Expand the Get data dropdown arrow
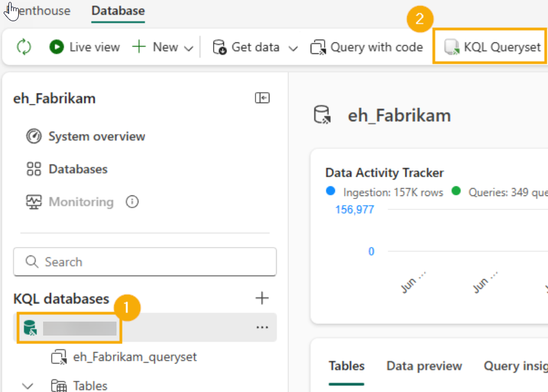This screenshot has width=548, height=392. tap(294, 48)
